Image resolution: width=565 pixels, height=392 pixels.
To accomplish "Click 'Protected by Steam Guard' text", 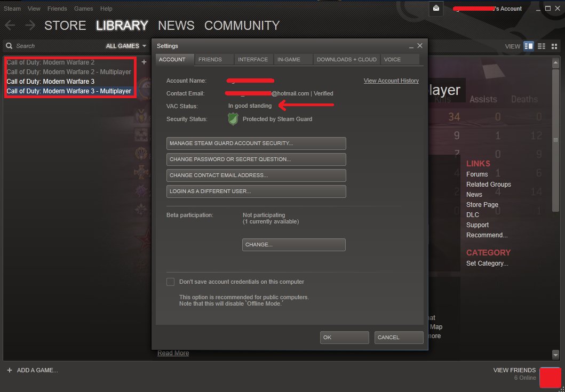I will (x=277, y=119).
